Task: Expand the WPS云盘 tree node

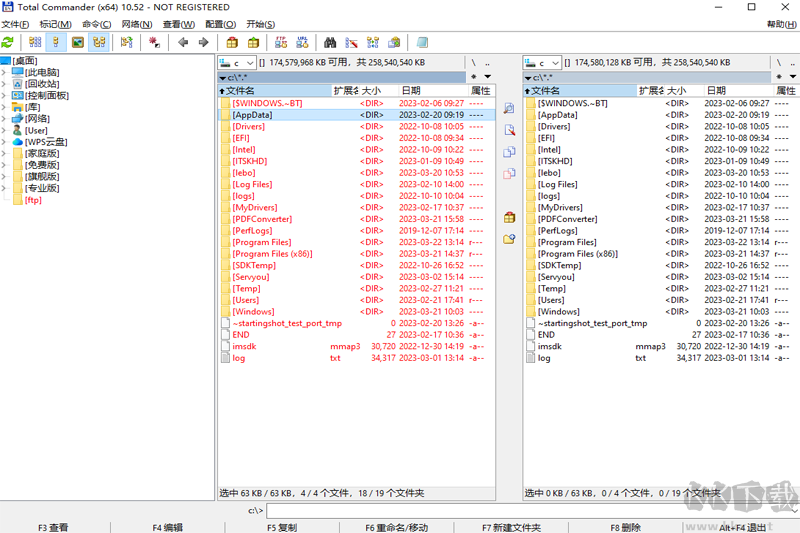Action: pyautogui.click(x=5, y=142)
